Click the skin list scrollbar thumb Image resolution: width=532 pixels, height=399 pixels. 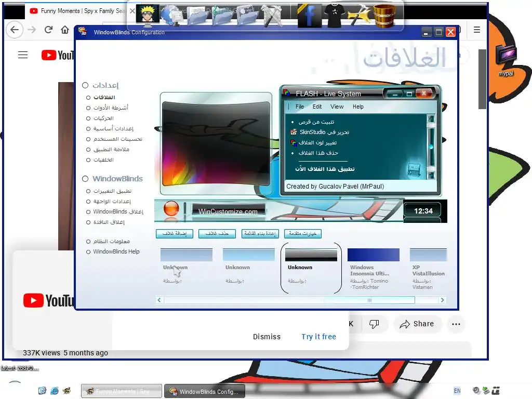coord(369,300)
